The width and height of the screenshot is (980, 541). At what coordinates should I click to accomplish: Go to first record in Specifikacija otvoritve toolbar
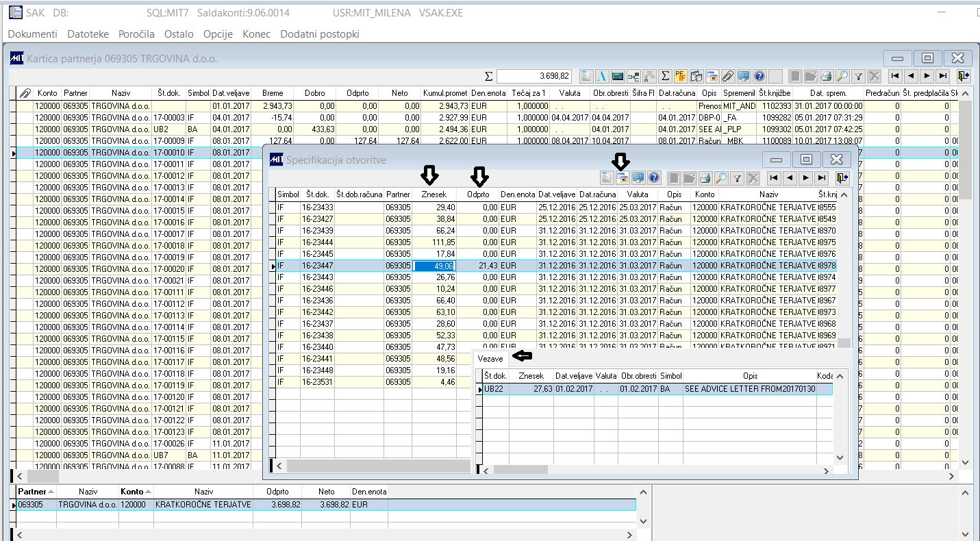click(774, 178)
